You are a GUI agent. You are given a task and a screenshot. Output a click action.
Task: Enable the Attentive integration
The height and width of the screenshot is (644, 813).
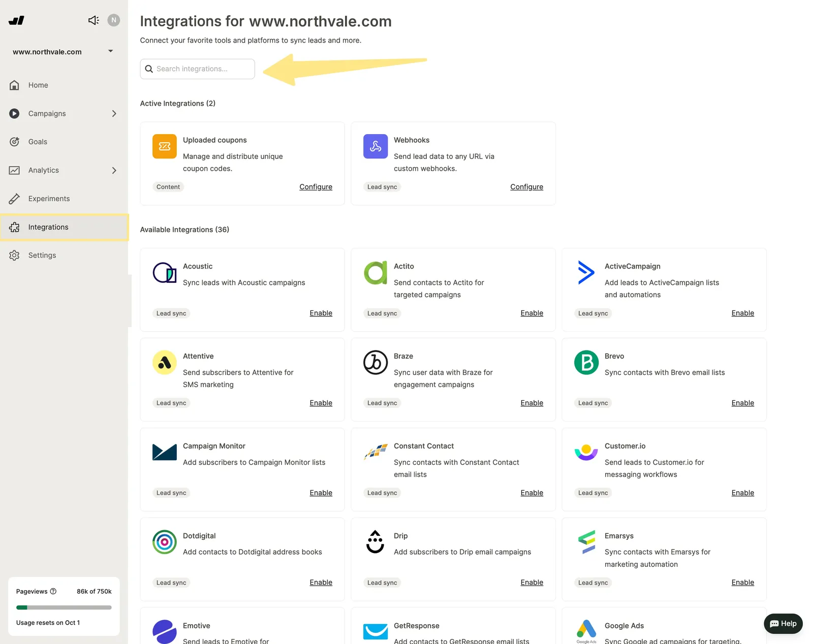pyautogui.click(x=321, y=403)
